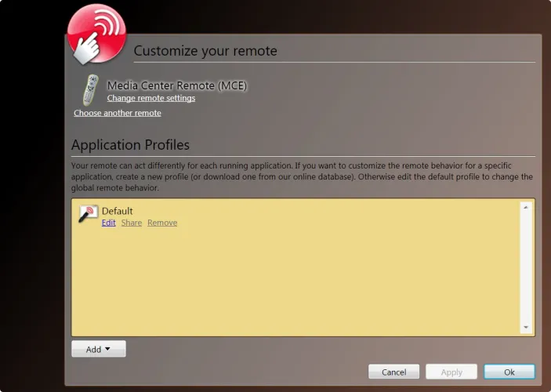This screenshot has width=551, height=392.
Task: Click the red touch-remote application logo
Action: 96,33
